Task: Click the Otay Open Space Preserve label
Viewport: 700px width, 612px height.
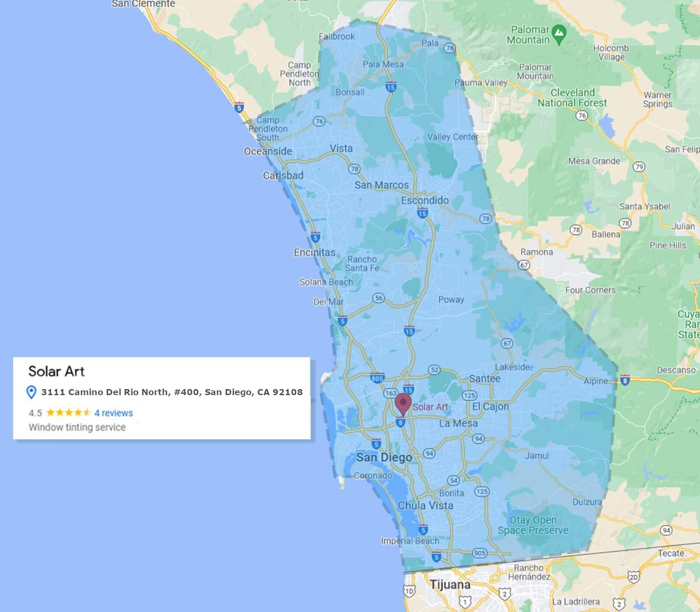Action: coord(532,525)
